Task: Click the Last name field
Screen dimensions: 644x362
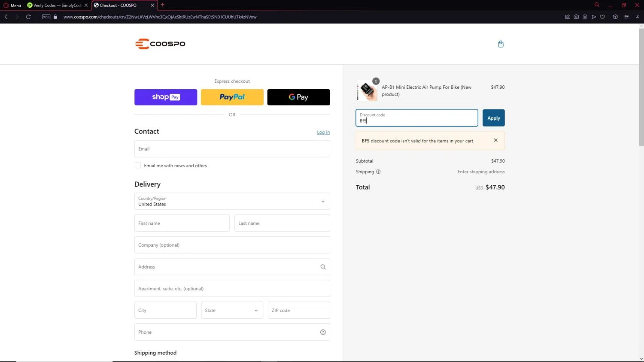Action: tap(282, 223)
